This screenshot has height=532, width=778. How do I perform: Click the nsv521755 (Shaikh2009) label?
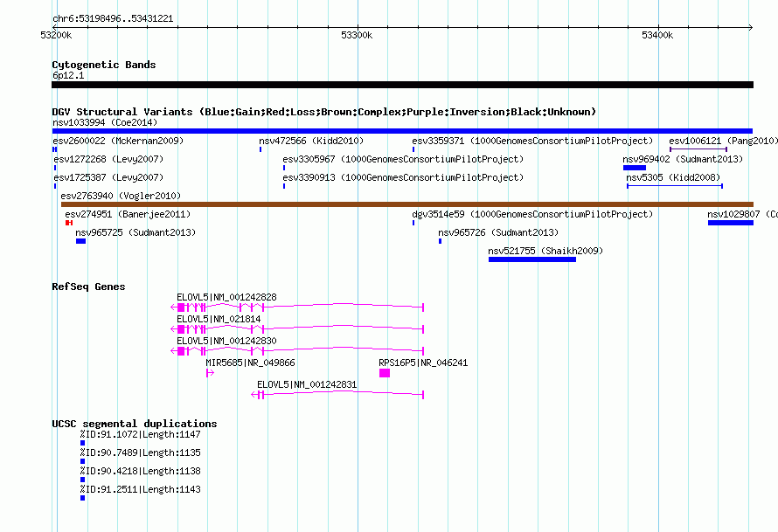point(545,251)
